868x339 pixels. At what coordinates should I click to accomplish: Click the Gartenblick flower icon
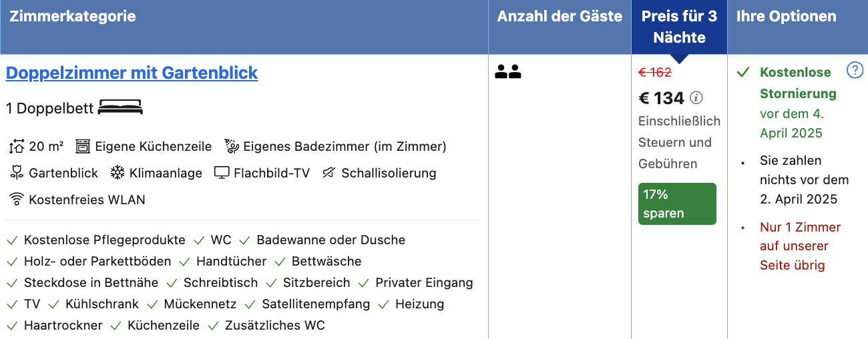pyautogui.click(x=17, y=173)
